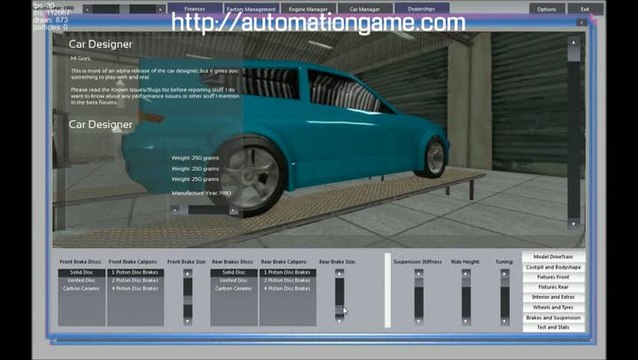Click the right arrow in the top year selector
The height and width of the screenshot is (360, 638).
[161, 9]
